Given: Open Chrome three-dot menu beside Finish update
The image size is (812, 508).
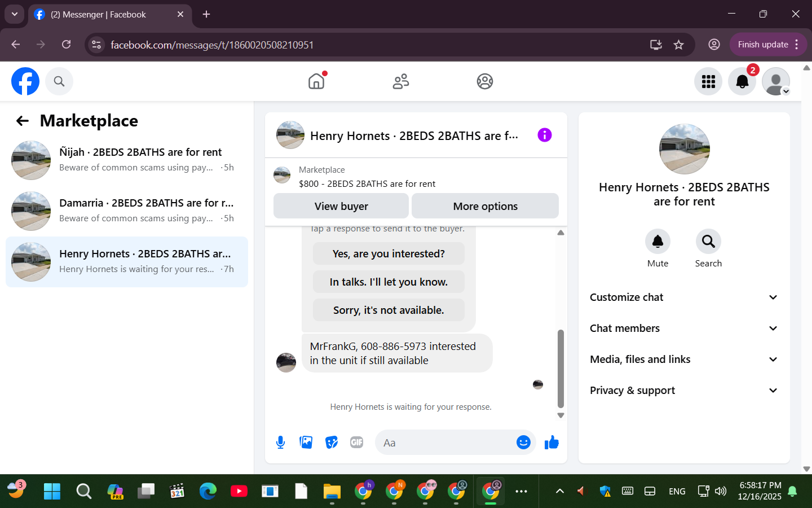Looking at the screenshot, I should click(797, 45).
